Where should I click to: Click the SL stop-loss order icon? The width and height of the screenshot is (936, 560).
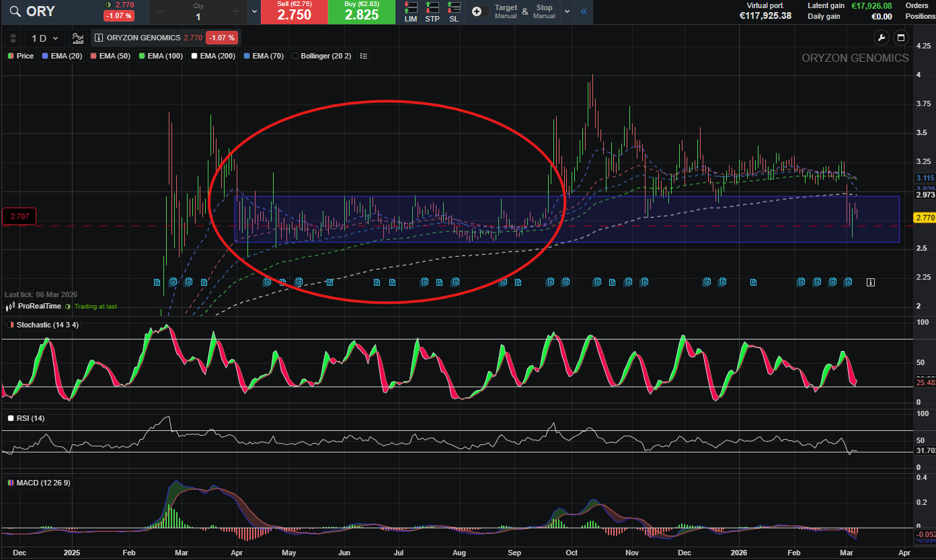pyautogui.click(x=454, y=11)
